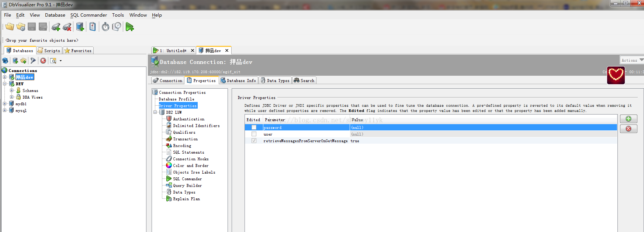Expand the mysql connection node
The height and width of the screenshot is (232, 644).
coord(5,110)
